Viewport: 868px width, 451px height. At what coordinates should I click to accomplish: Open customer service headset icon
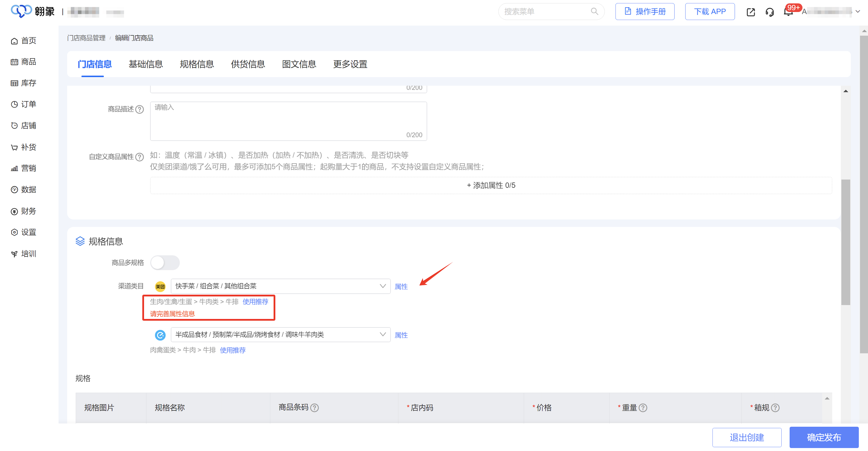[x=770, y=12]
